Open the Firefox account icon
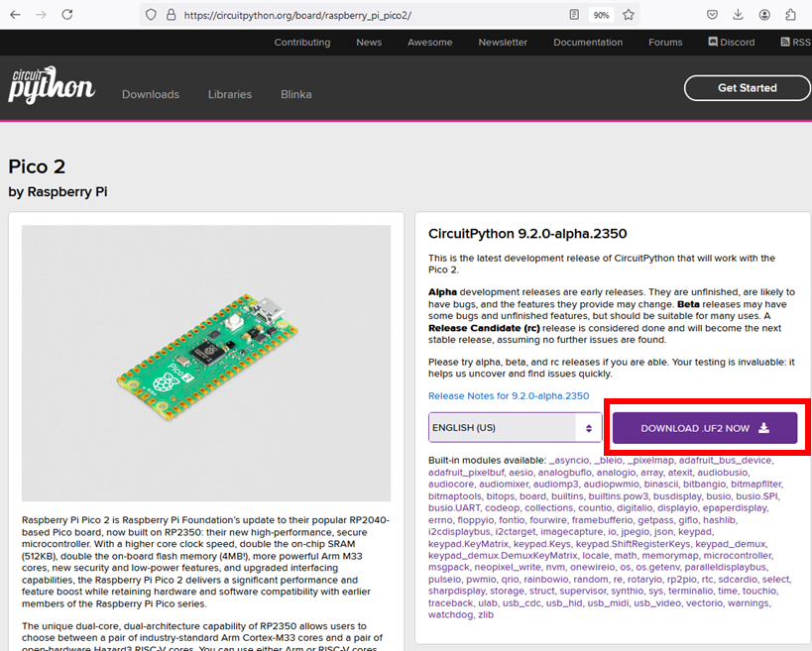The height and width of the screenshot is (651, 812). 764,15
